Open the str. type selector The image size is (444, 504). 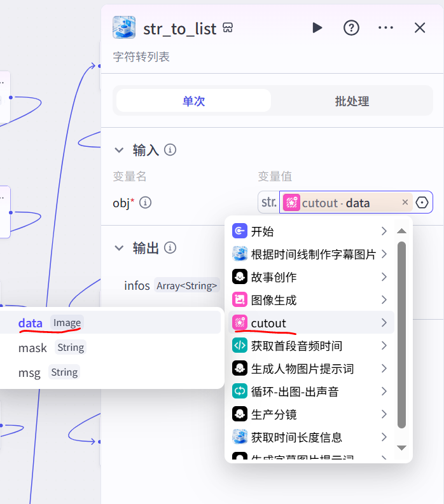(x=269, y=202)
